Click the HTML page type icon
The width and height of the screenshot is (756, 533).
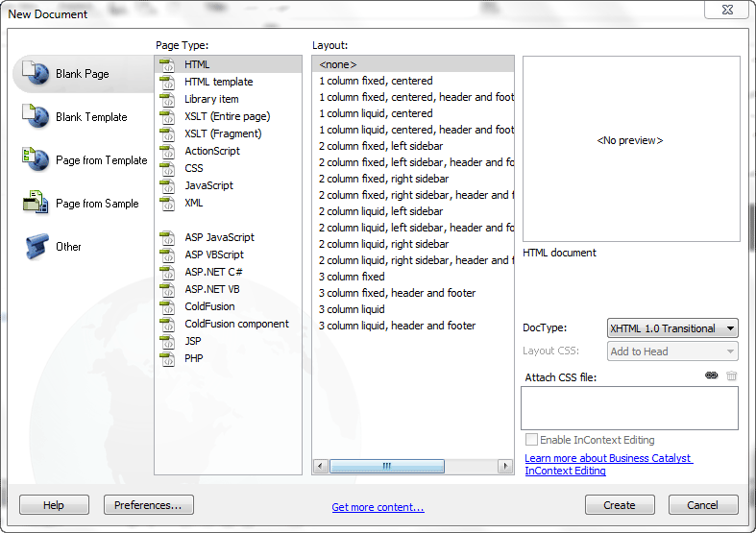(167, 64)
